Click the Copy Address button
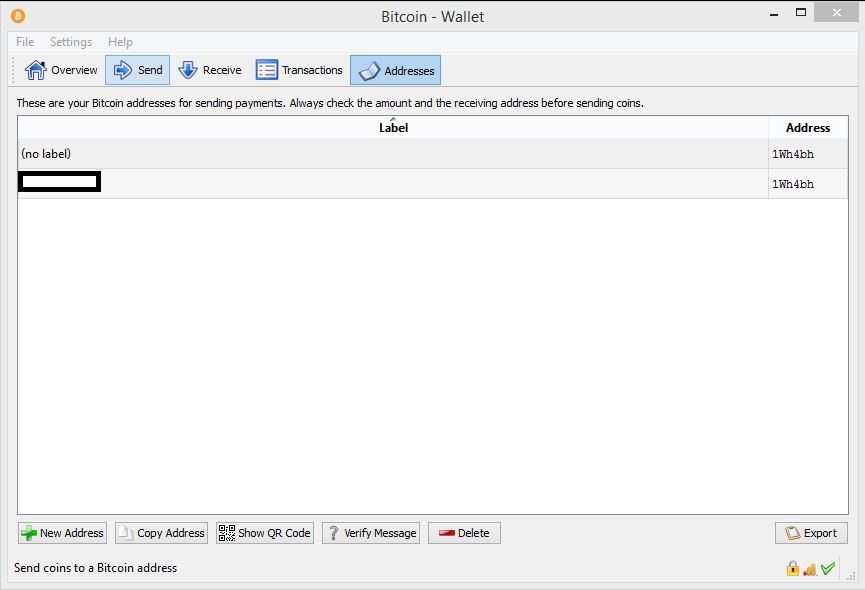Screen dimensions: 865x590 pyautogui.click(x=161, y=533)
